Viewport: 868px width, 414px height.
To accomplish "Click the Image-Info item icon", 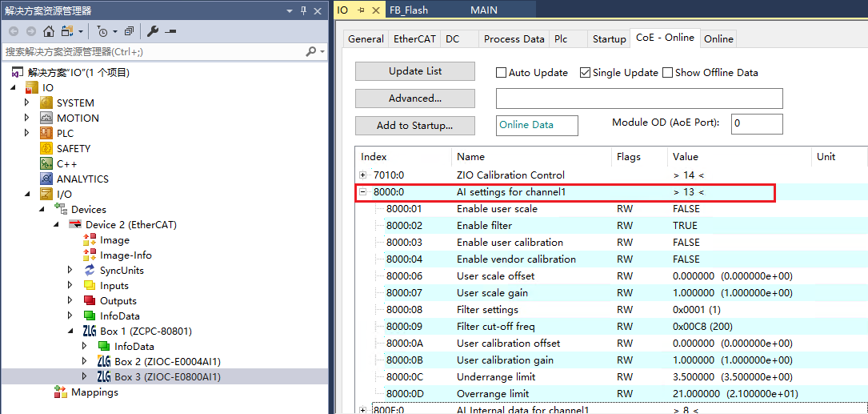I will tap(89, 255).
